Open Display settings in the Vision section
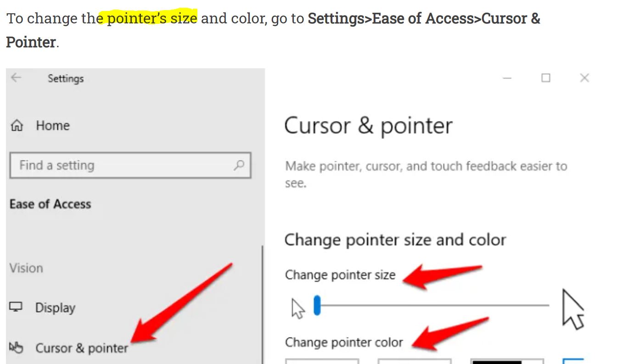 coord(56,308)
